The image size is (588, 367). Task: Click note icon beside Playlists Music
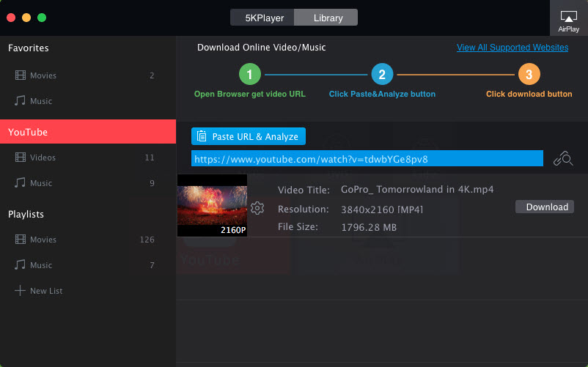[20, 264]
